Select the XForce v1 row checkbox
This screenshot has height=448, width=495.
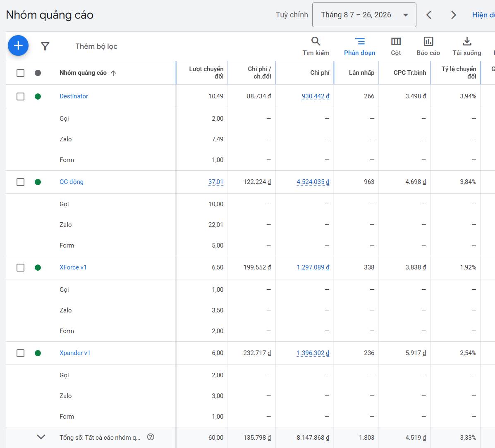tap(21, 267)
